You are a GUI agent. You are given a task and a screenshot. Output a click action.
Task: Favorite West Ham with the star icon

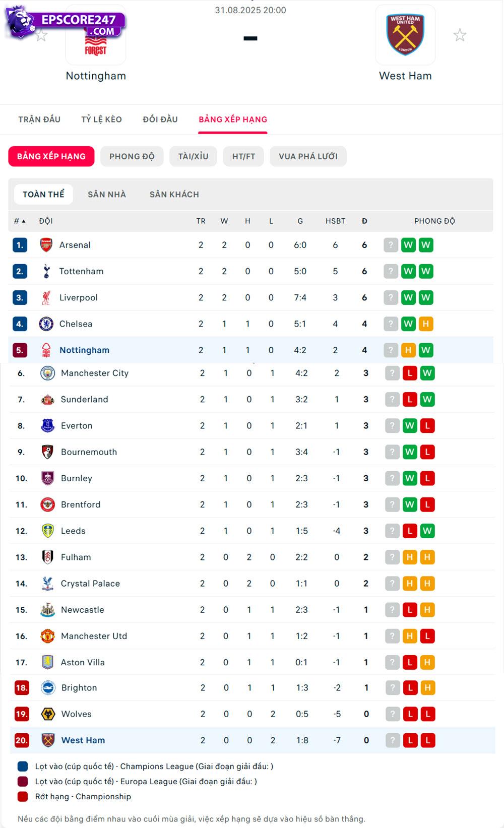pyautogui.click(x=460, y=35)
